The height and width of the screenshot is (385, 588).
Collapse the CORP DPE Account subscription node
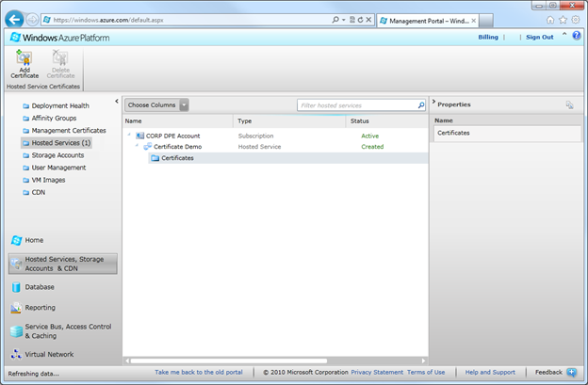(130, 136)
